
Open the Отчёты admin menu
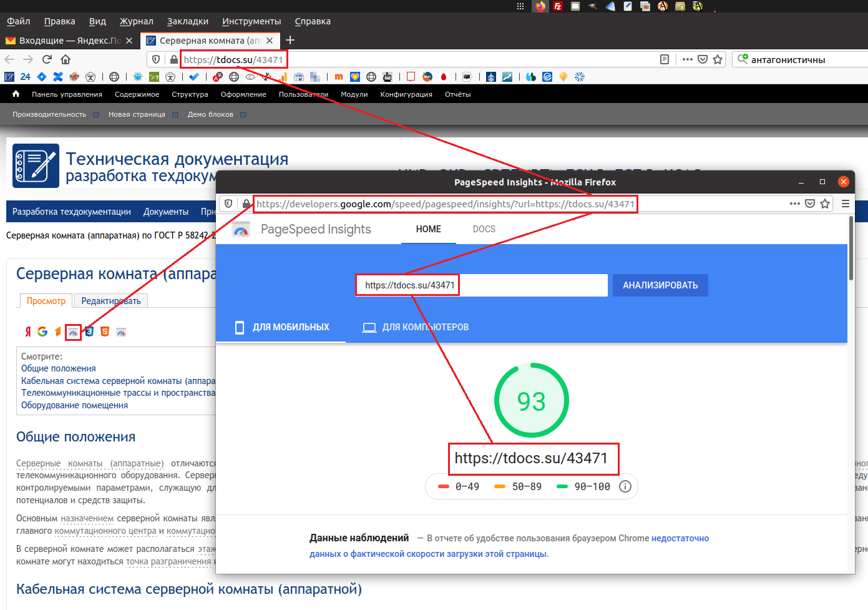click(458, 94)
